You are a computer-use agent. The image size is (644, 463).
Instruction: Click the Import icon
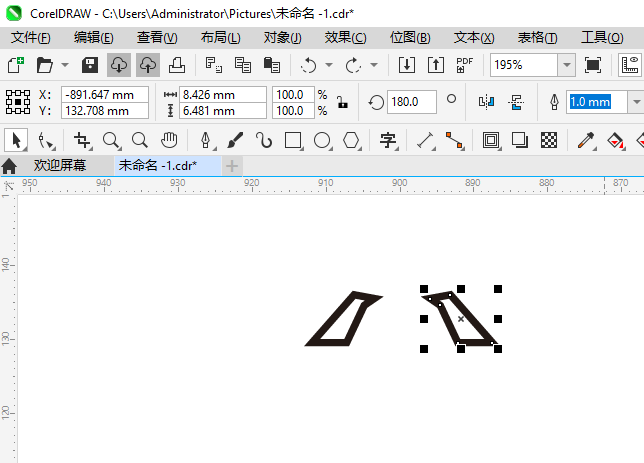pyautogui.click(x=407, y=65)
